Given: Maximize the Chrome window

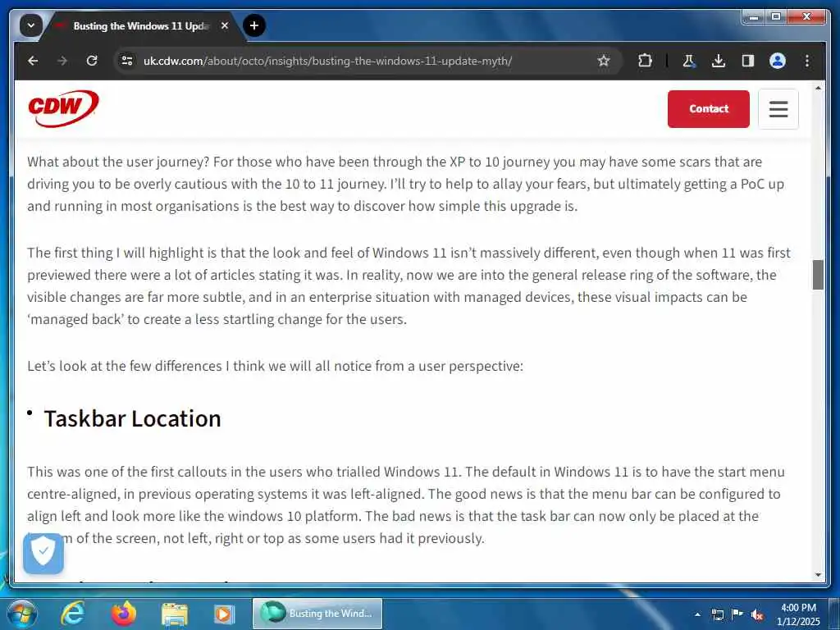Looking at the screenshot, I should click(775, 17).
